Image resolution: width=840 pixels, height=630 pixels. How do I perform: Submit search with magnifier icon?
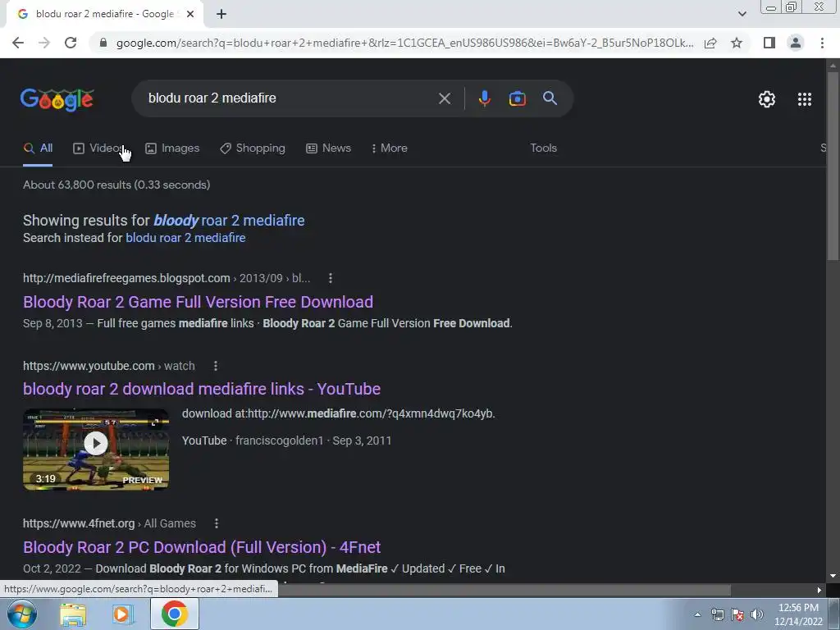click(550, 98)
